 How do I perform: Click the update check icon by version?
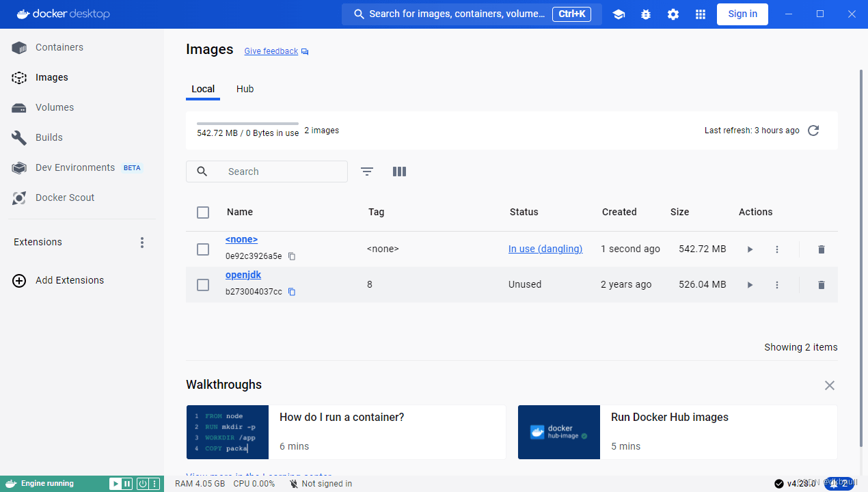(x=778, y=484)
